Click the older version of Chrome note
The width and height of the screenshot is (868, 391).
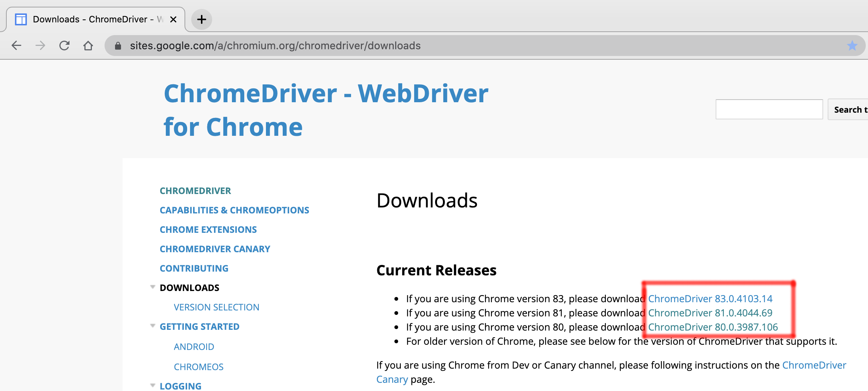(621, 341)
